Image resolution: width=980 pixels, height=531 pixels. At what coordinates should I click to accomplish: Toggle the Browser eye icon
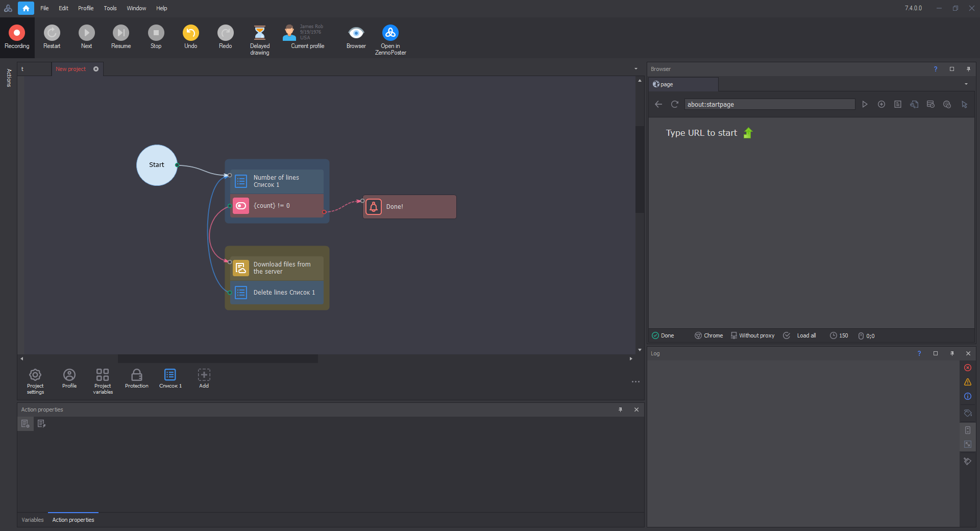[x=356, y=33]
